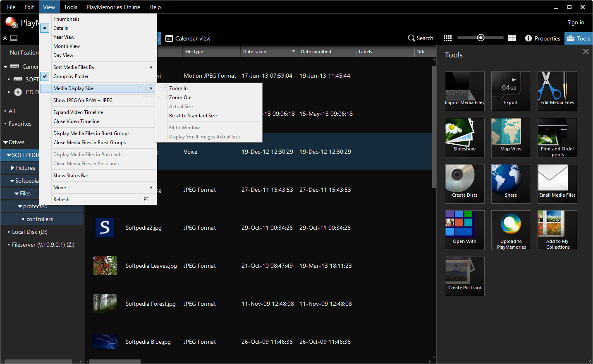The width and height of the screenshot is (593, 364).
Task: Click the Search magnifier icon
Action: [411, 38]
